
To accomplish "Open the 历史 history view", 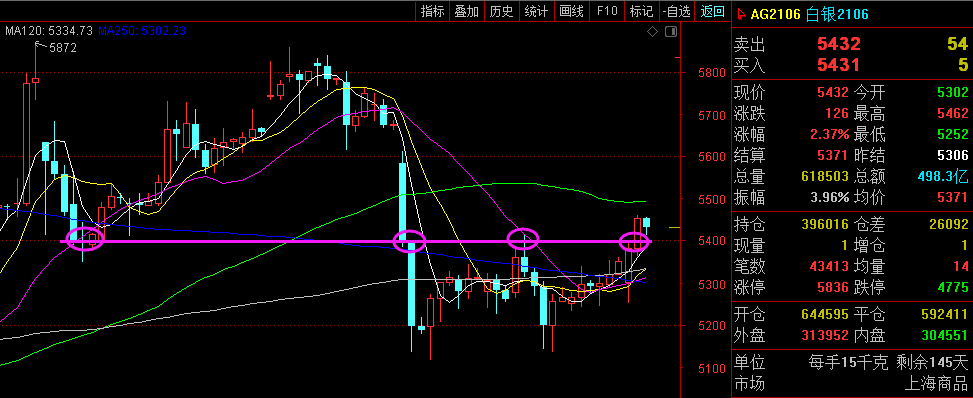I will click(501, 11).
